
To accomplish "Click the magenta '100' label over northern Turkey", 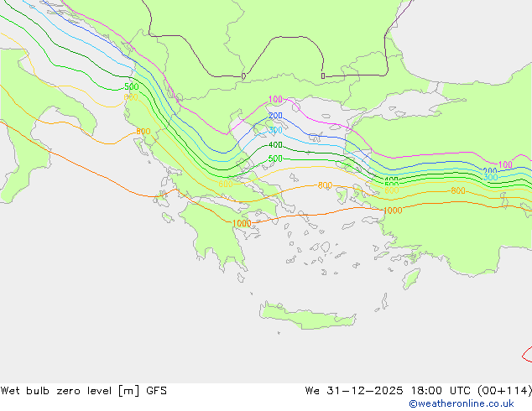I will 505,164.
